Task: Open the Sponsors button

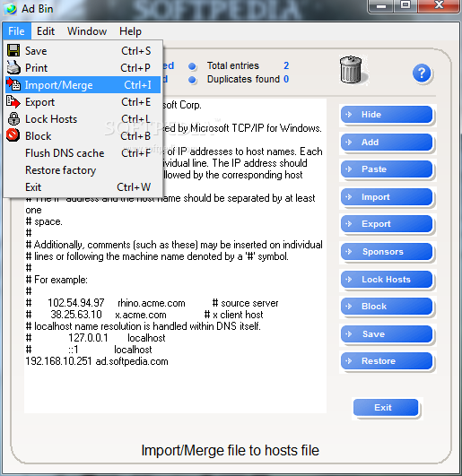Action: [x=387, y=252]
